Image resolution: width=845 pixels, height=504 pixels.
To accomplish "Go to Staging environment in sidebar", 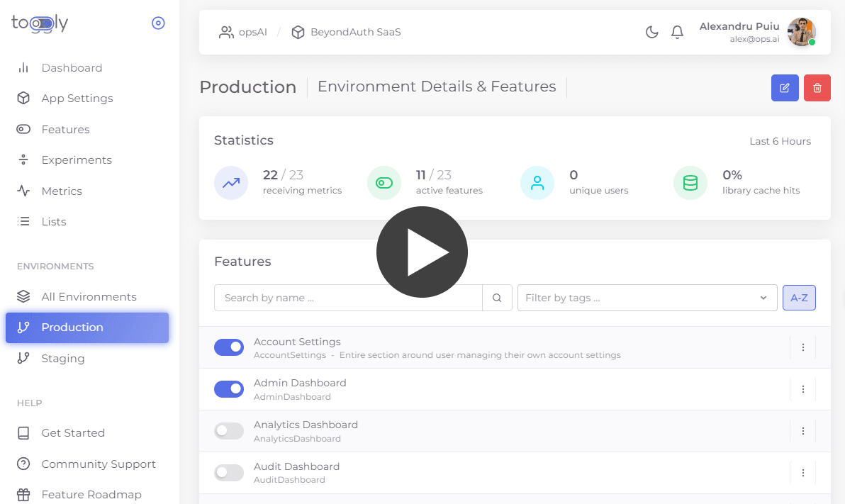I will 62,359.
